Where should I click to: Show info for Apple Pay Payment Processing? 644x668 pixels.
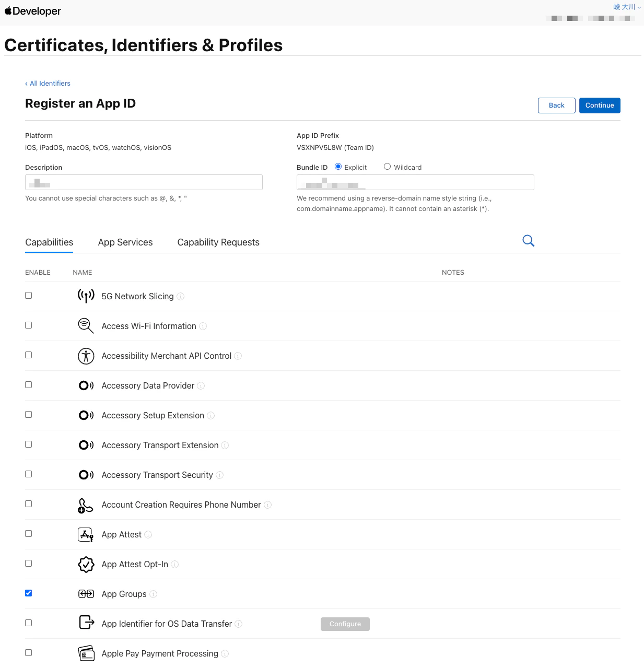tap(225, 654)
